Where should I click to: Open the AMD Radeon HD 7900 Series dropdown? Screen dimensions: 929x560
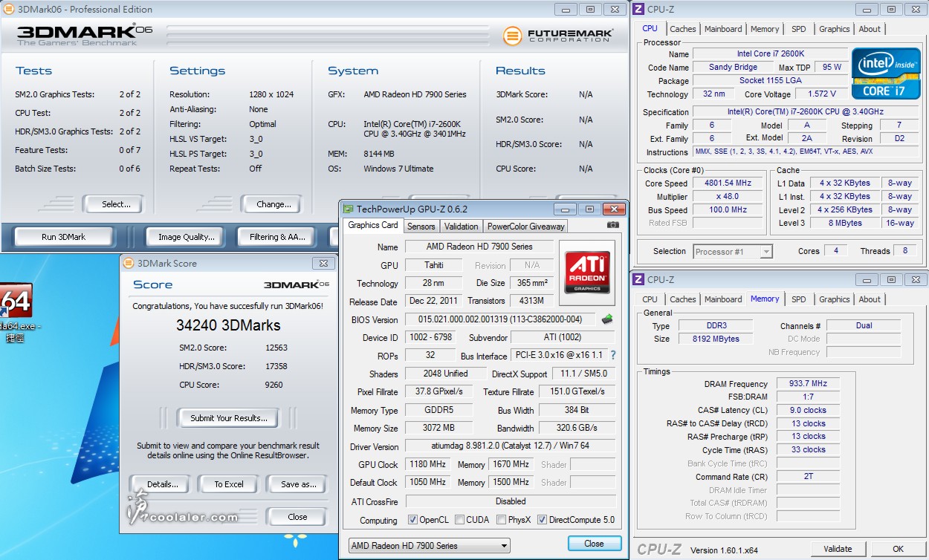coord(430,546)
